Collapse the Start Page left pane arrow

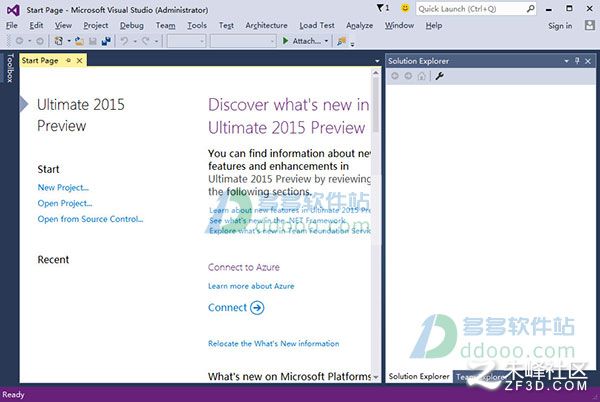click(24, 104)
